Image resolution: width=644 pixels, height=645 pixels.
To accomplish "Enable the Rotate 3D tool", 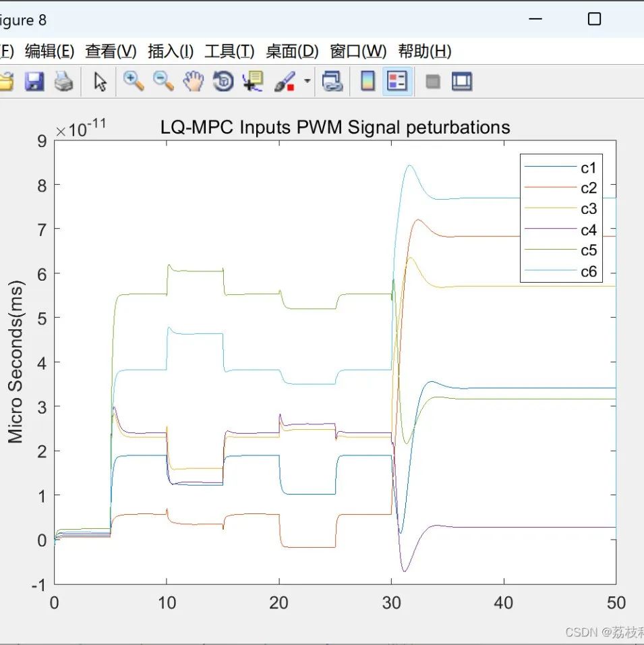I will [x=223, y=81].
